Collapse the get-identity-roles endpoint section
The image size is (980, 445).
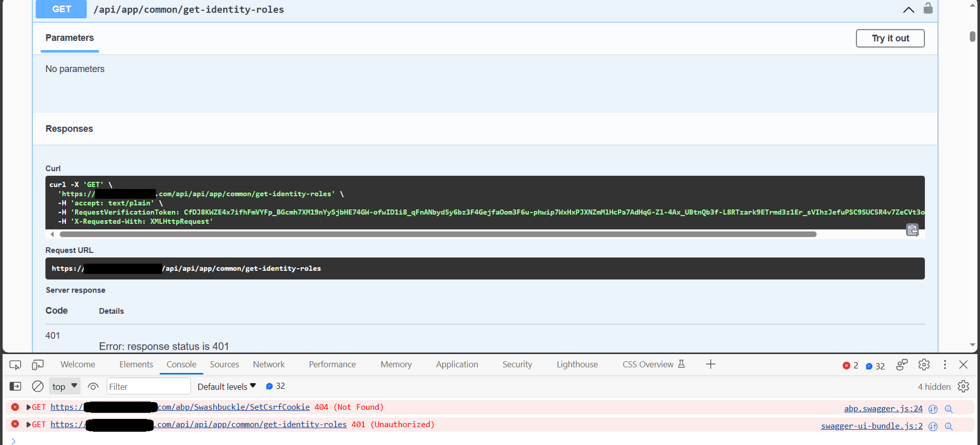click(x=909, y=10)
